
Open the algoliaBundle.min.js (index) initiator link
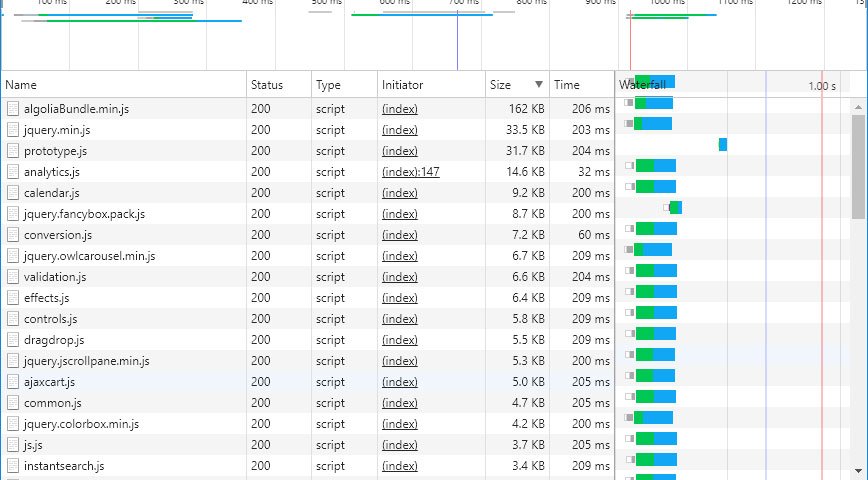tap(400, 109)
